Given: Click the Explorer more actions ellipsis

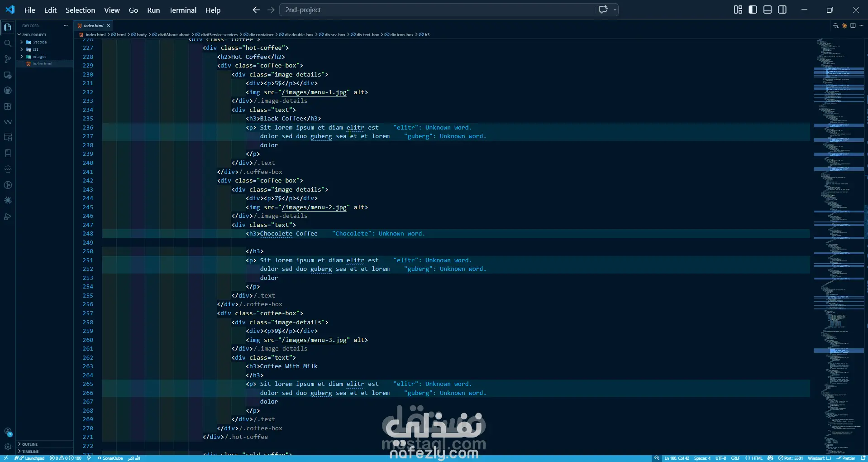Looking at the screenshot, I should (66, 26).
